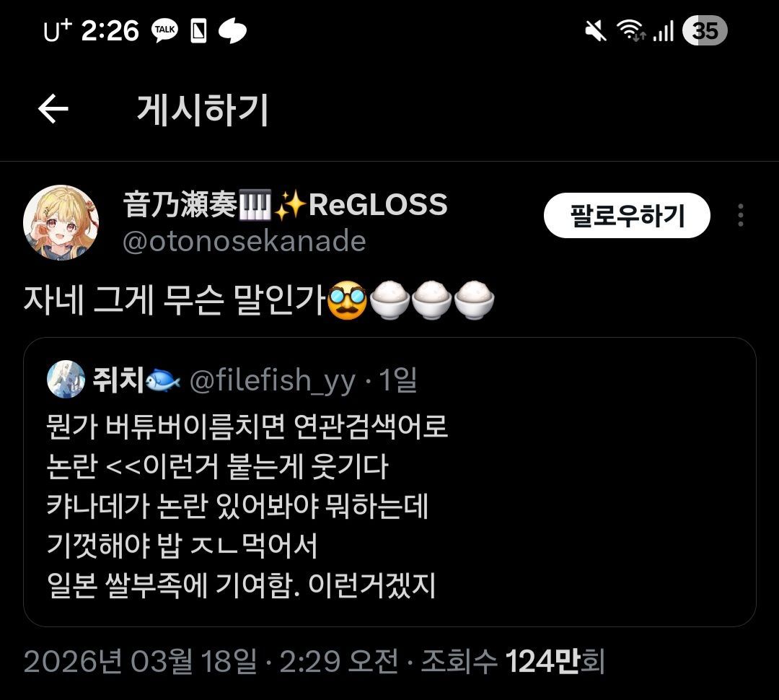779x700 pixels.
Task: Tap the screen rotation status icon
Action: click(x=199, y=31)
